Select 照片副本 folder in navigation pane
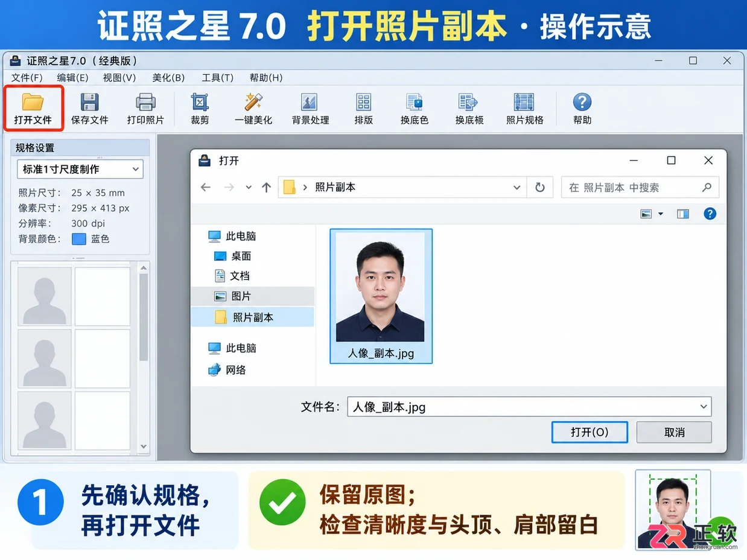747x560 pixels. [x=253, y=317]
